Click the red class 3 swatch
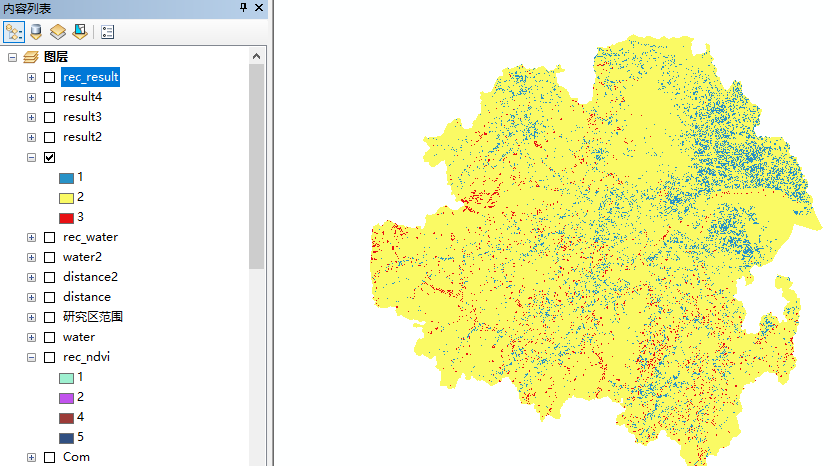832x466 pixels. (66, 218)
